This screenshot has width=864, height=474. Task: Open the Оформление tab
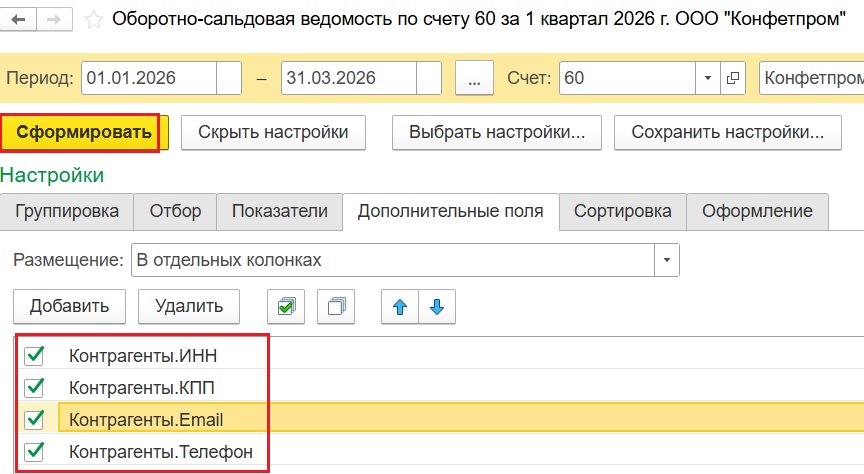click(x=757, y=211)
